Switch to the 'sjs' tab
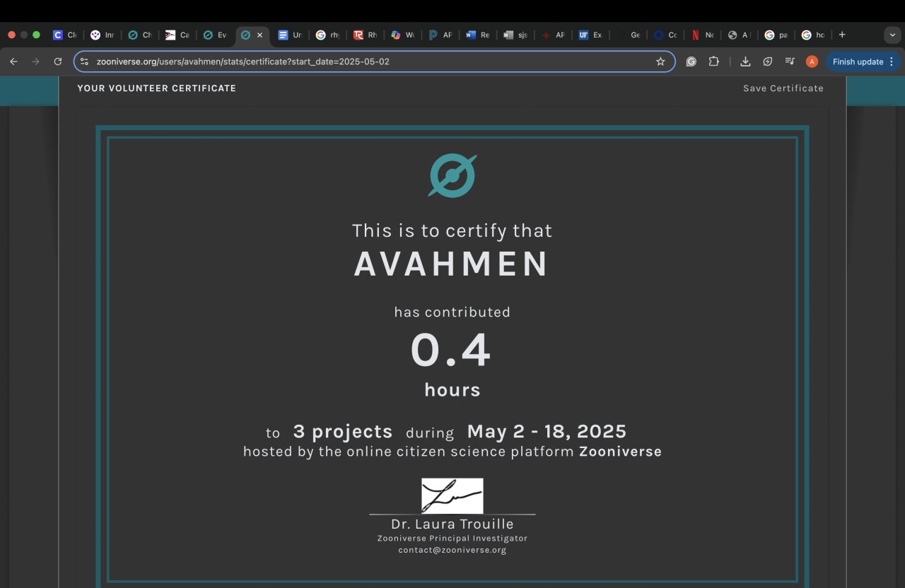The image size is (905, 588). [515, 35]
